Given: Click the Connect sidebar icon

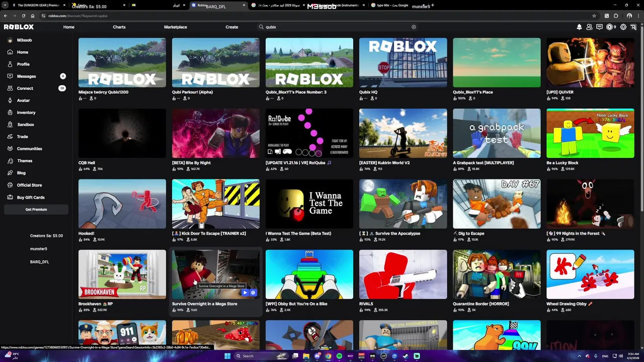Looking at the screenshot, I should tap(10, 88).
